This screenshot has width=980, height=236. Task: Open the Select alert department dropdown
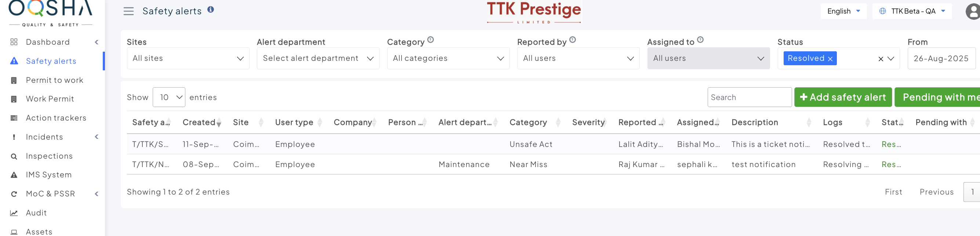317,58
